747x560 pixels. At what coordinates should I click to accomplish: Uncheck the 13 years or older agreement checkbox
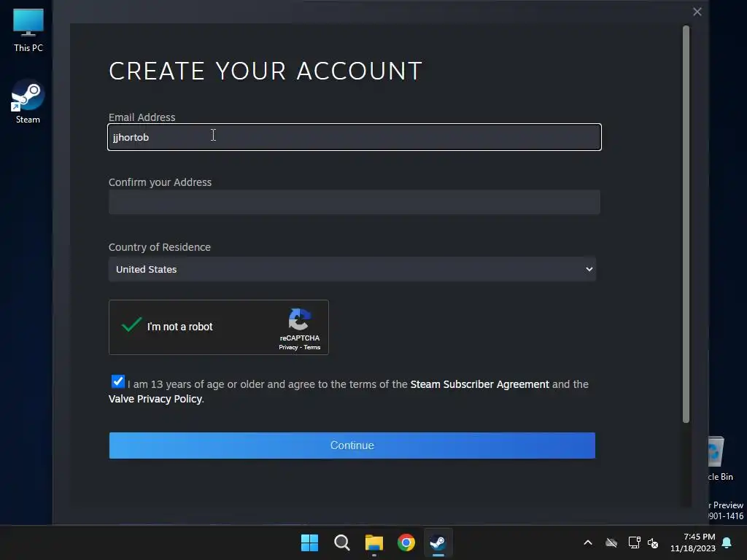tap(117, 382)
